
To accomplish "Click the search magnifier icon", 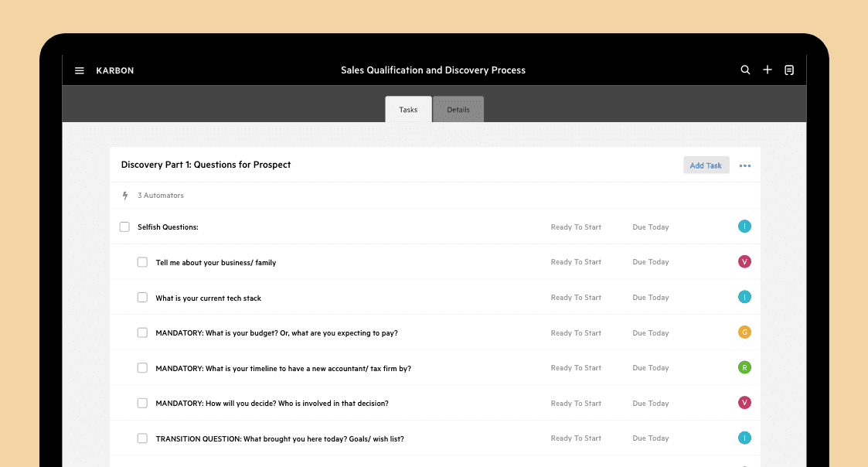I will [745, 70].
